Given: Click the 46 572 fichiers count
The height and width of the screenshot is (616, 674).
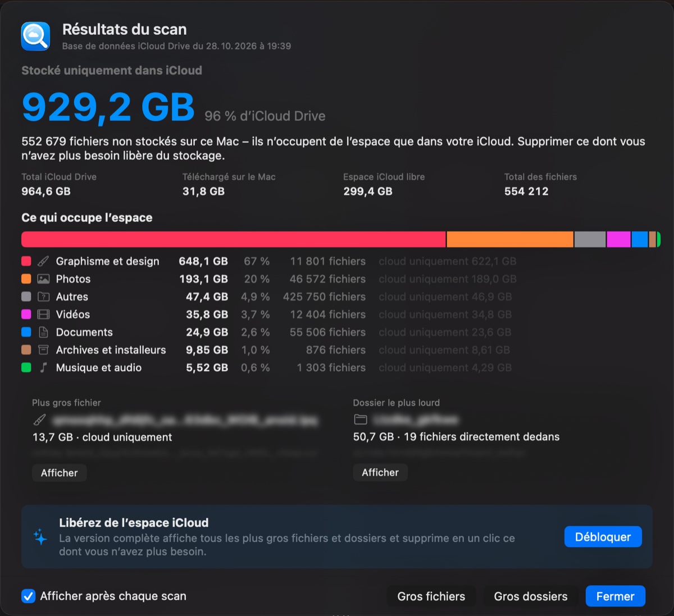Looking at the screenshot, I should click(327, 279).
